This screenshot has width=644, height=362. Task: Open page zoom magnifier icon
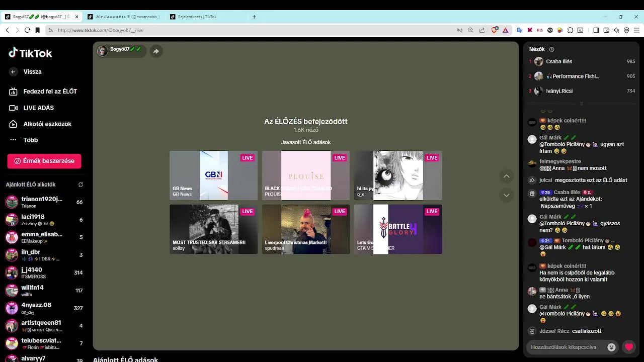pos(470,30)
